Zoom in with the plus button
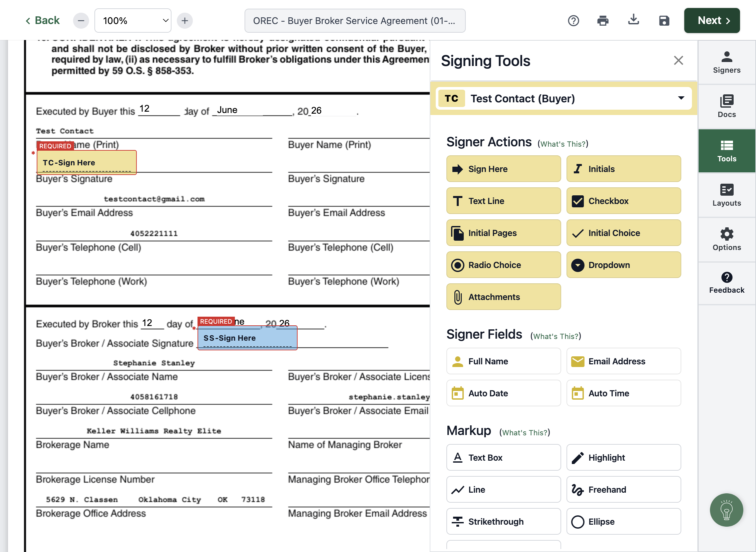 pyautogui.click(x=184, y=21)
